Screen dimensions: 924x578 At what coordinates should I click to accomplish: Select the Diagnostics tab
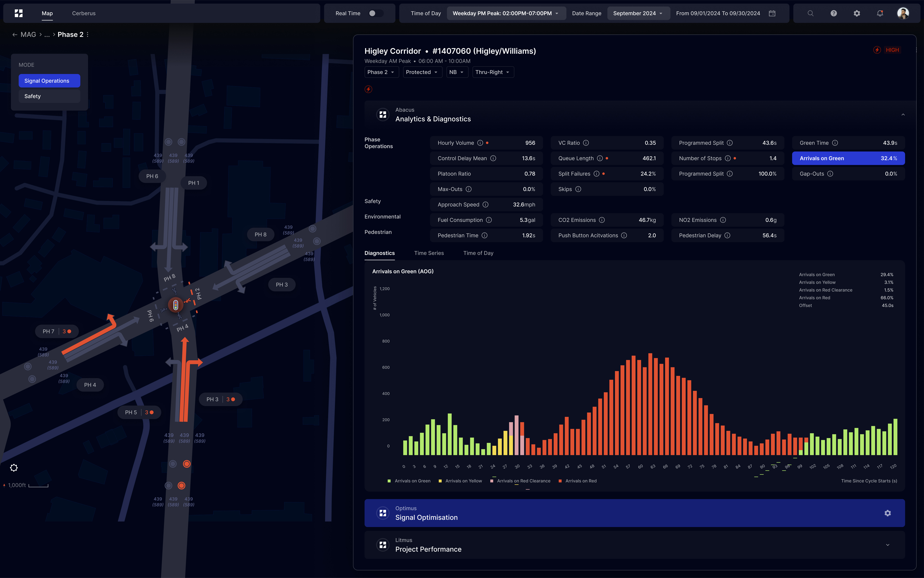tap(379, 253)
